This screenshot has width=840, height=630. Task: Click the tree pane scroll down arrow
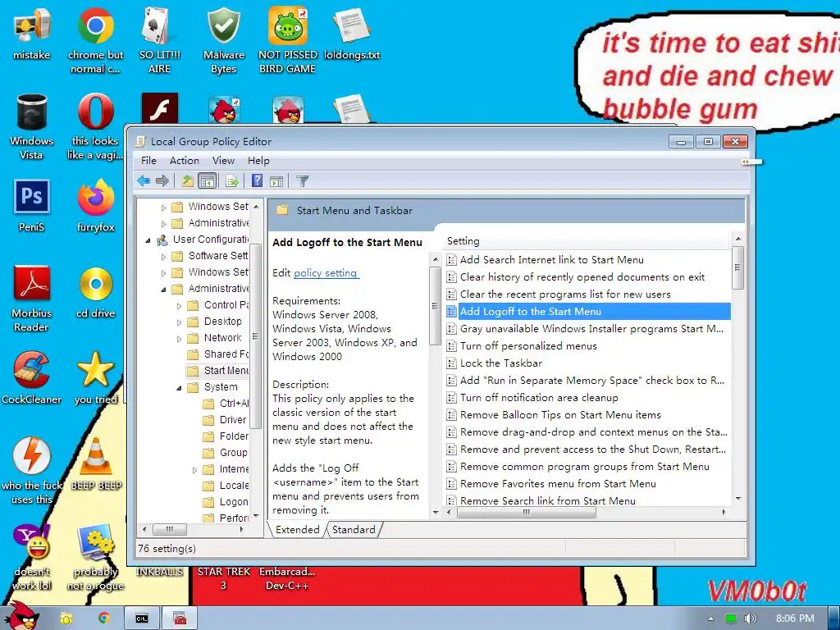(x=256, y=516)
